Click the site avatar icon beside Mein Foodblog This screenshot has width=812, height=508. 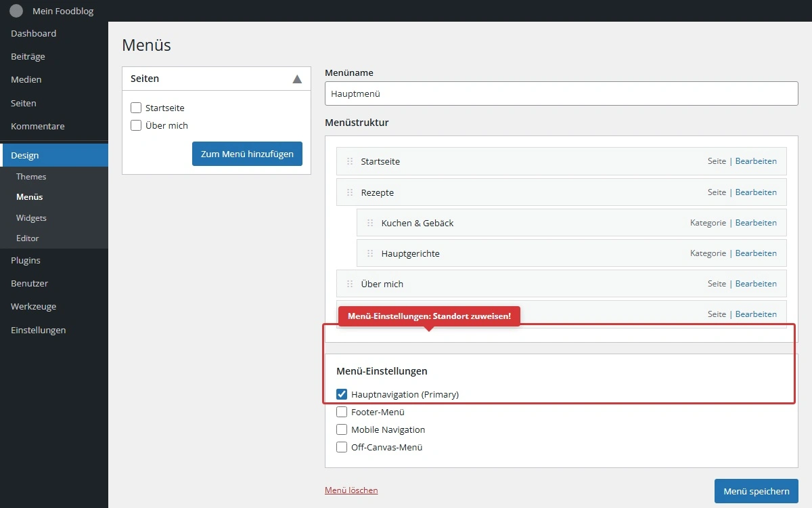click(16, 11)
